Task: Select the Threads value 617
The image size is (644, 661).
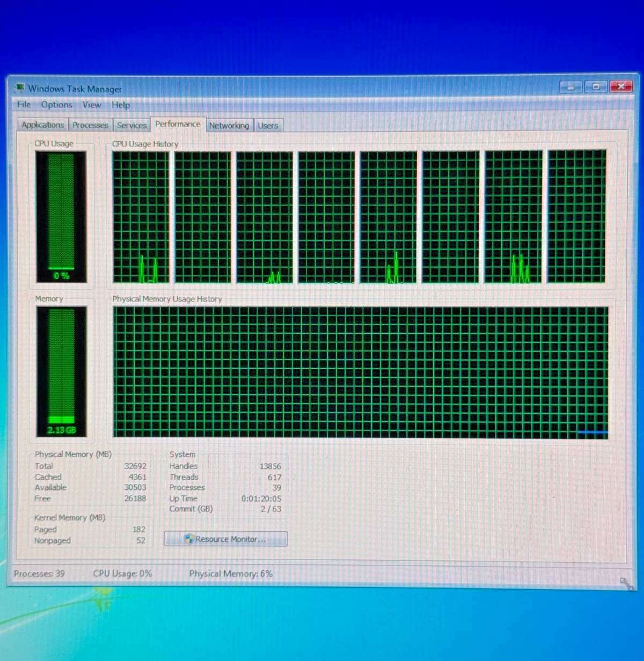Action: point(275,477)
